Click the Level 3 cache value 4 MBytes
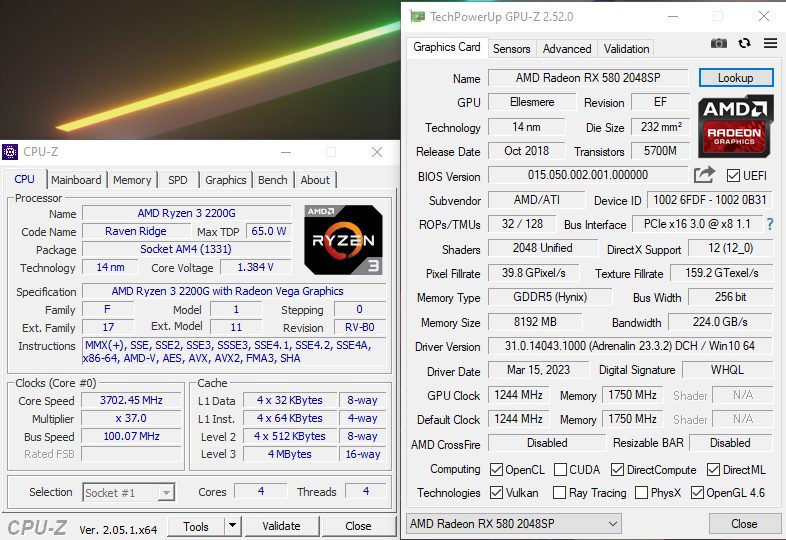 pyautogui.click(x=290, y=454)
